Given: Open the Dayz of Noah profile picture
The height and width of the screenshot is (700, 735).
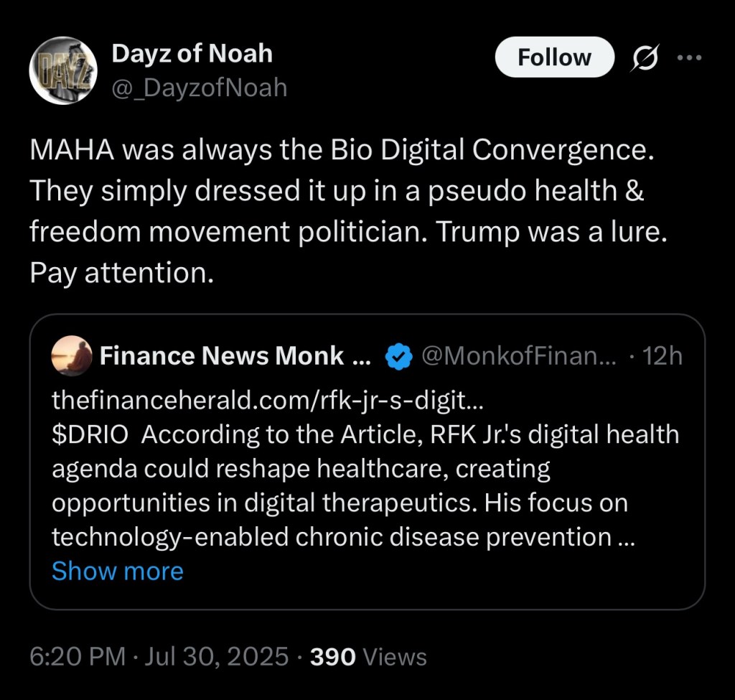Looking at the screenshot, I should (62, 70).
